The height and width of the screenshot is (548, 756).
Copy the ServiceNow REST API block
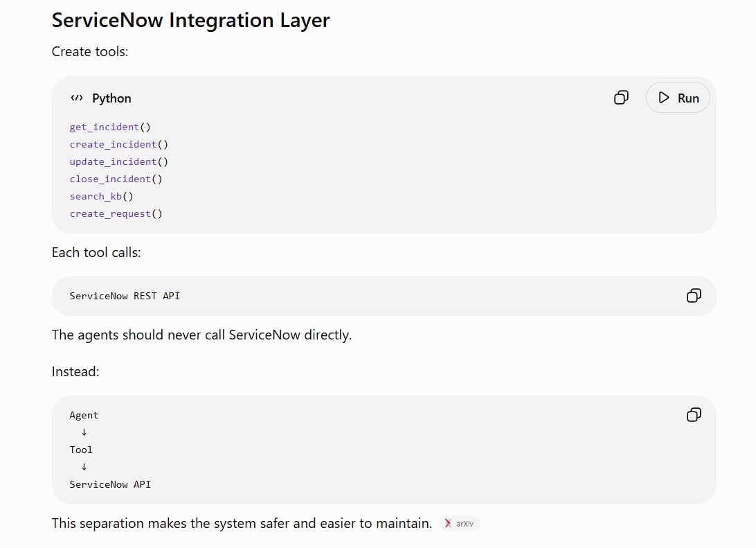(694, 295)
